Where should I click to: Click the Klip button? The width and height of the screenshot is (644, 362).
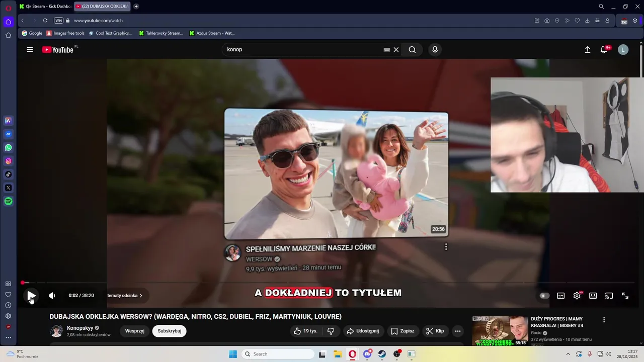click(x=435, y=331)
